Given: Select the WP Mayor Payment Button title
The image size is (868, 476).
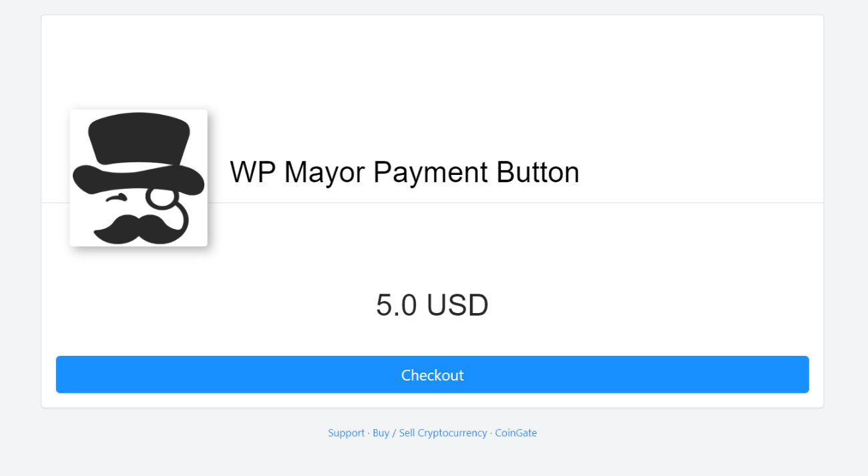Looking at the screenshot, I should coord(405,172).
